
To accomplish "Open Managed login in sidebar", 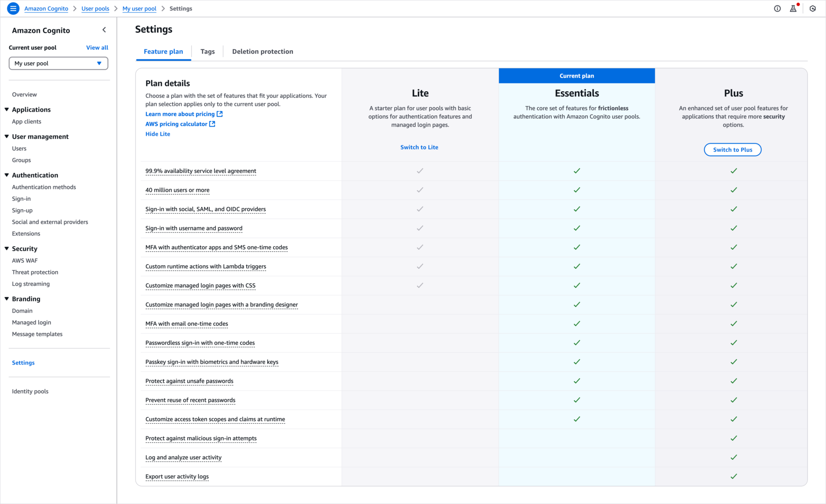I will (31, 322).
